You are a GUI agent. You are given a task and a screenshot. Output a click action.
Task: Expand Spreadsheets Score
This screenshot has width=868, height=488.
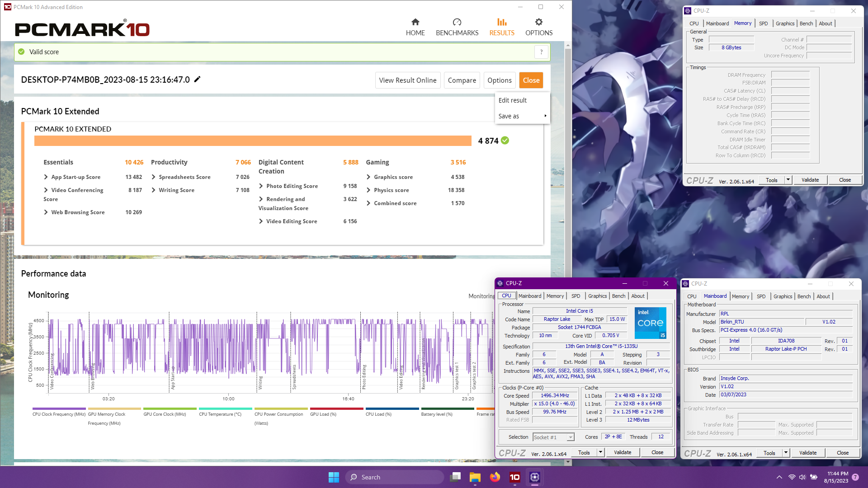153,177
